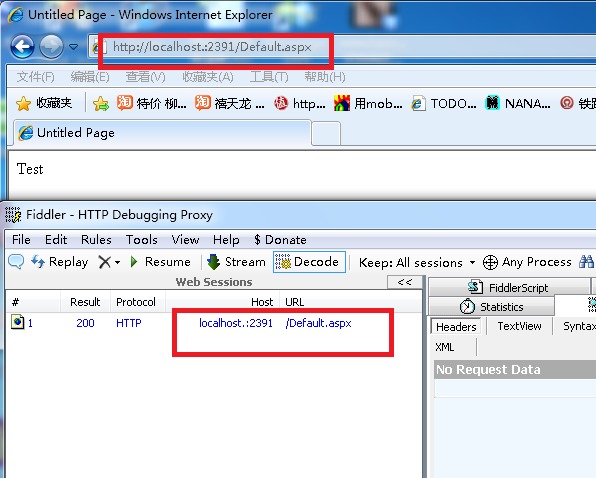The width and height of the screenshot is (596, 478).
Task: Open the recent pages dropdown arrow in IE
Action: tap(73, 47)
